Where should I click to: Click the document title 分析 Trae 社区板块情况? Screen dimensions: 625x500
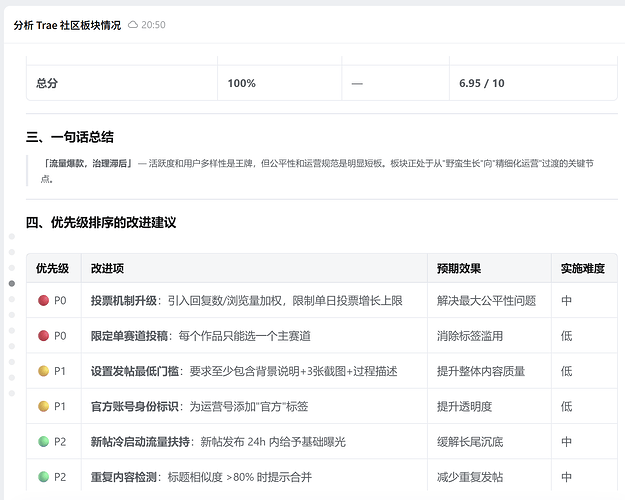67,25
